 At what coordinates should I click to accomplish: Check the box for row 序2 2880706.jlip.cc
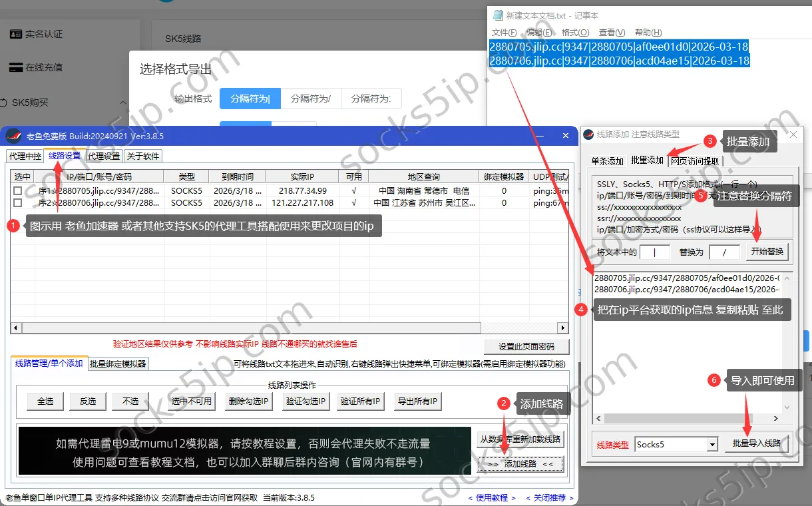[18, 202]
